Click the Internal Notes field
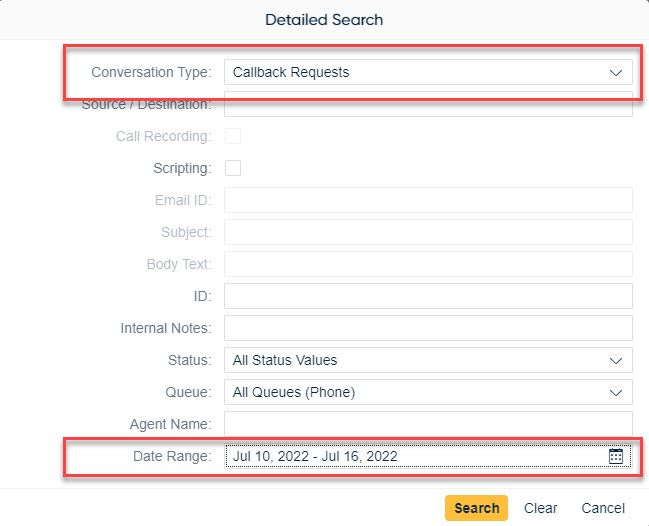This screenshot has height=526, width=649. [x=428, y=328]
